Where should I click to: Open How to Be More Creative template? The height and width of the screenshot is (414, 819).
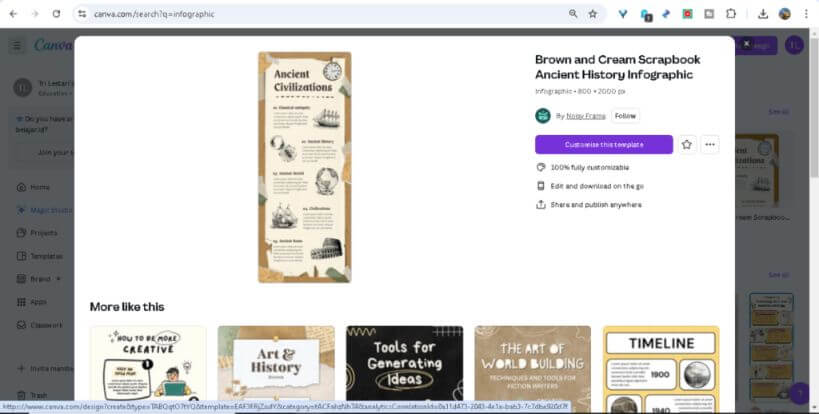pyautogui.click(x=148, y=363)
